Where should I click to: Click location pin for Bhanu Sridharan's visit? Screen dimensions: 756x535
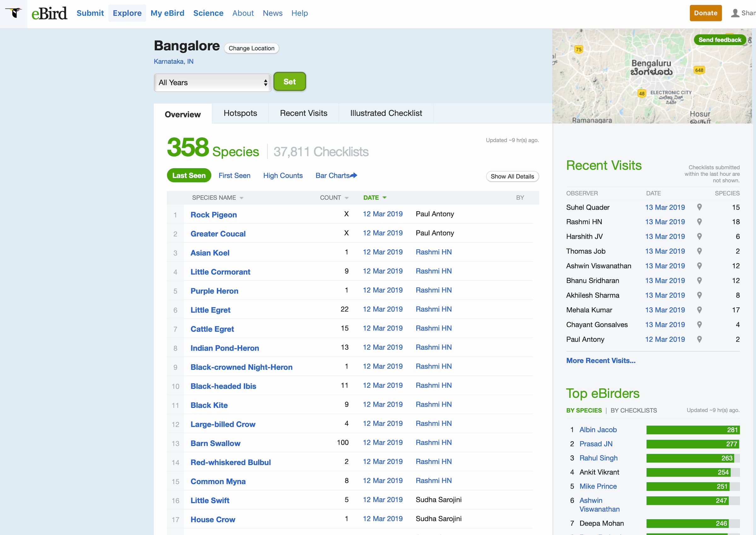pyautogui.click(x=699, y=281)
